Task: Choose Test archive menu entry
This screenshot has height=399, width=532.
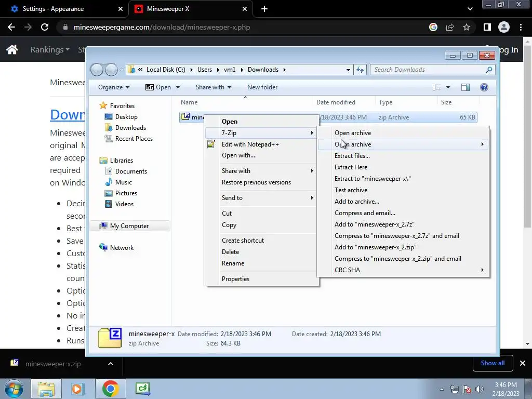Action: (351, 190)
